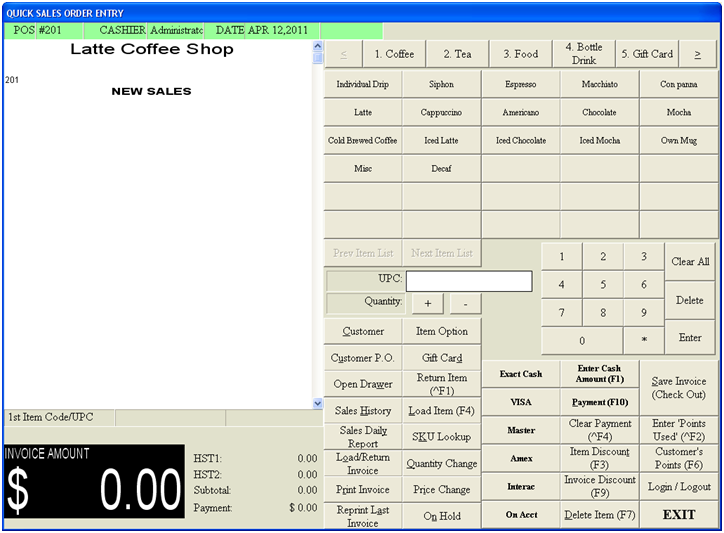Decrease quantity with the minus button

point(465,303)
